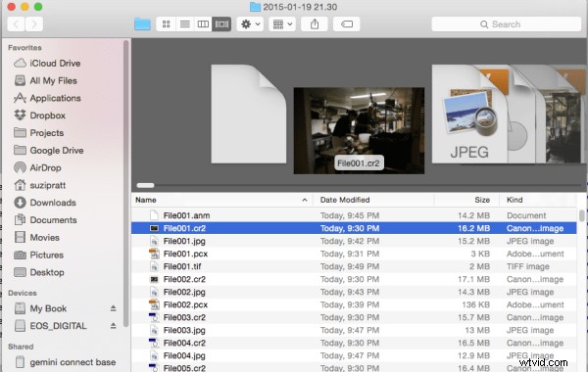588x372 pixels.
Task: Open All My Files in sidebar
Action: [x=46, y=80]
